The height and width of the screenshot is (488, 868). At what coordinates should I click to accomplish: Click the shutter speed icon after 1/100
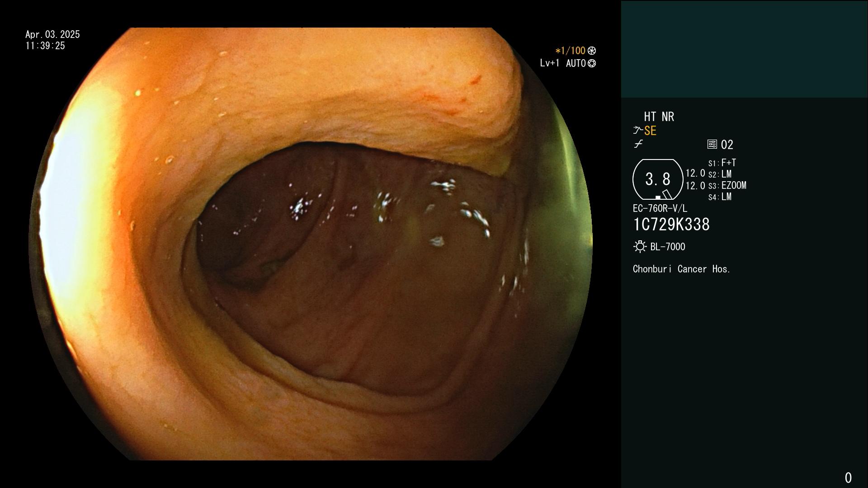point(592,51)
